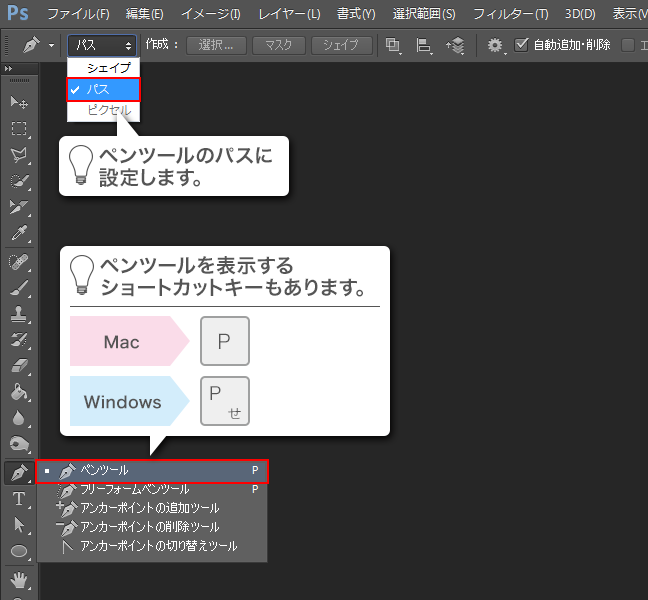Open the gear settings dropdown in options bar
This screenshot has height=600, width=648.
[x=496, y=45]
